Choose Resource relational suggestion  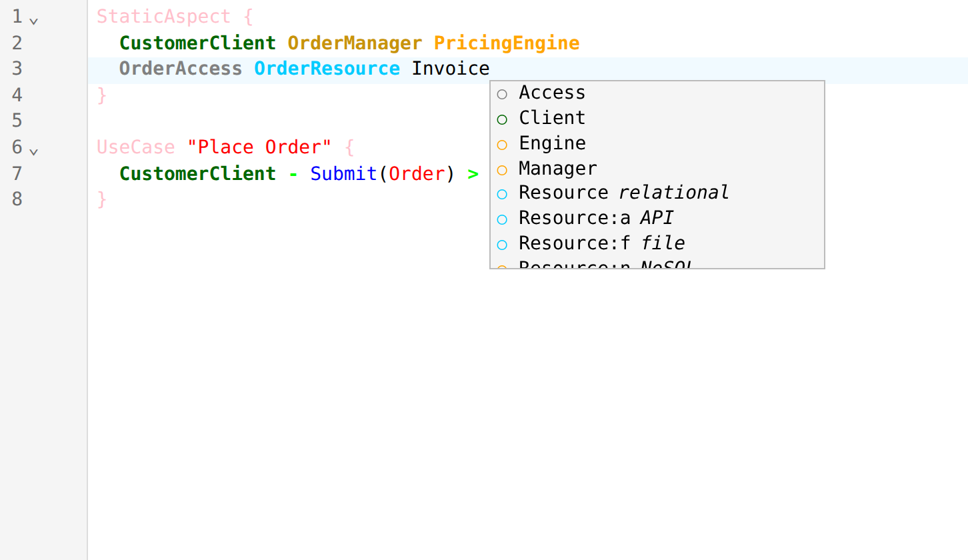[x=657, y=193]
